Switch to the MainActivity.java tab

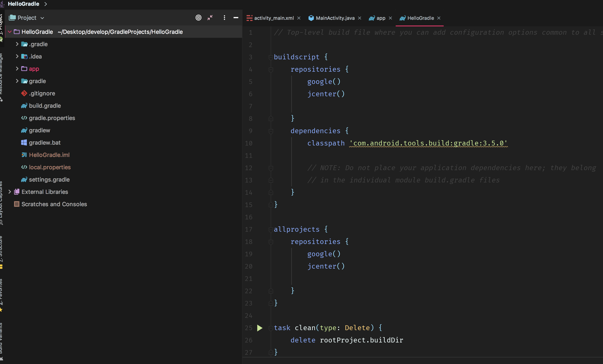(335, 18)
